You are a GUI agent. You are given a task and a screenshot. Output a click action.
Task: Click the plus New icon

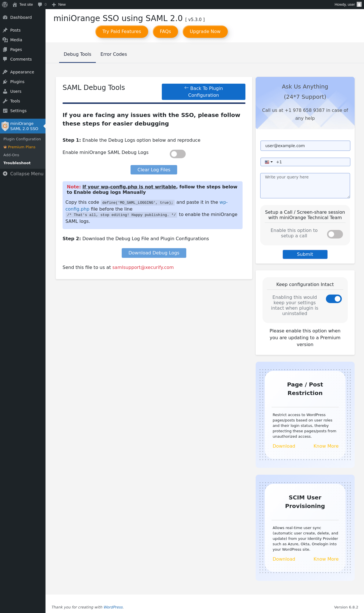click(54, 5)
